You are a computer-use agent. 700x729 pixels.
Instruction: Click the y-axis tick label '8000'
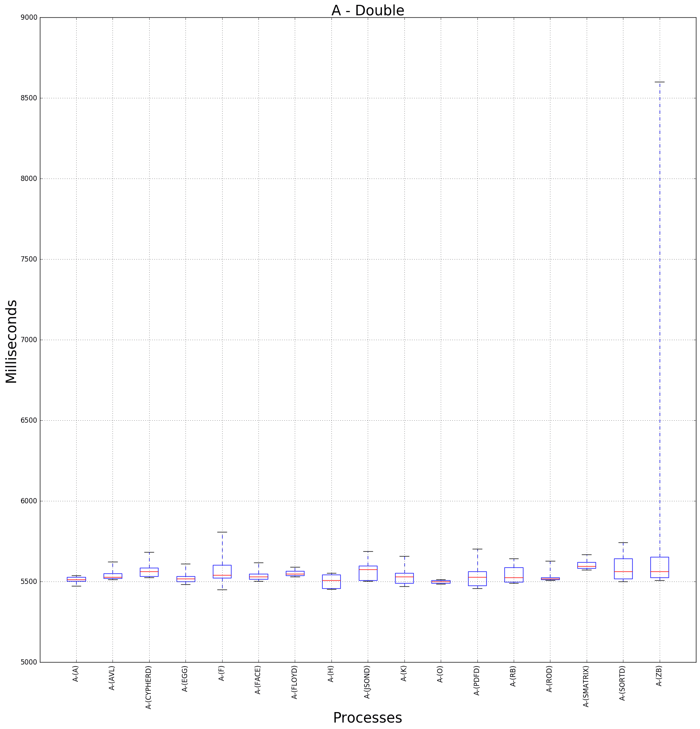click(29, 179)
